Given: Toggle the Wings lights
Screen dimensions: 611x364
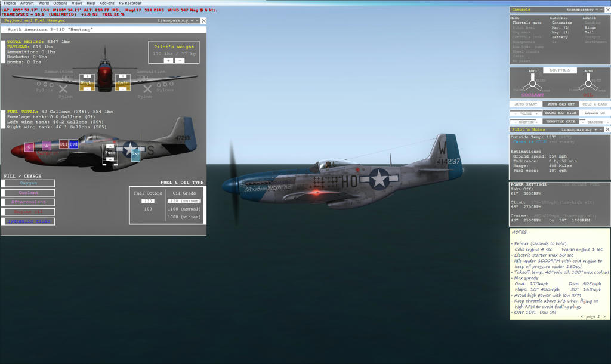Looking at the screenshot, I should click(590, 27).
